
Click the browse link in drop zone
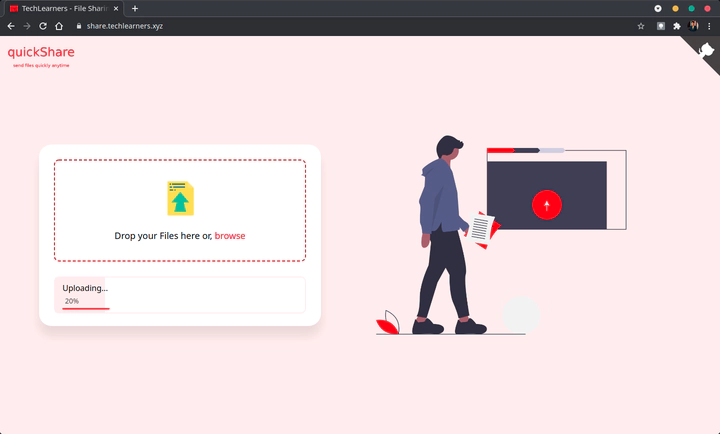click(230, 236)
